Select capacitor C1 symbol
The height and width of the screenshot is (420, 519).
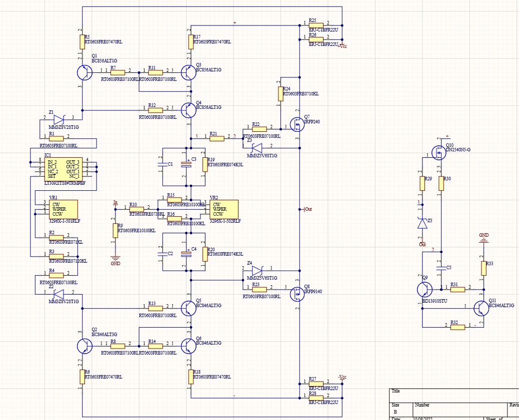162,164
